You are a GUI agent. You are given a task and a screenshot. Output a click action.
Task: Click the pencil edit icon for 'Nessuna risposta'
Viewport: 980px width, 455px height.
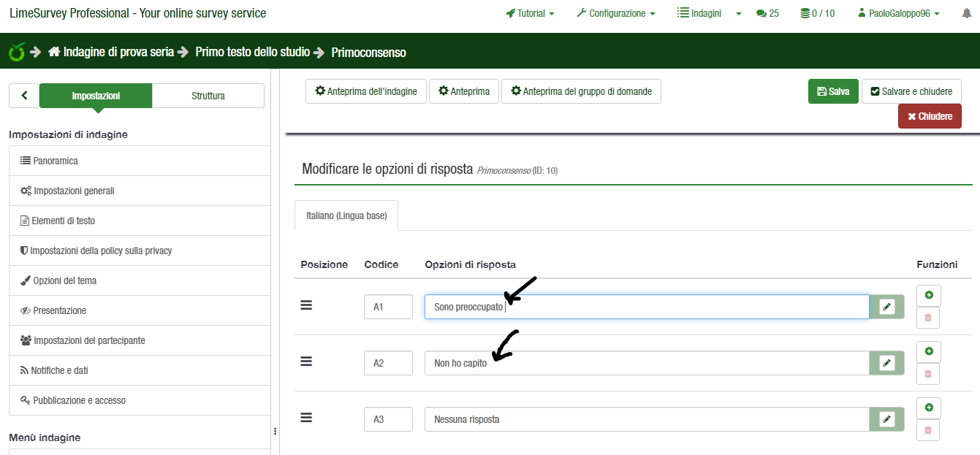(886, 419)
